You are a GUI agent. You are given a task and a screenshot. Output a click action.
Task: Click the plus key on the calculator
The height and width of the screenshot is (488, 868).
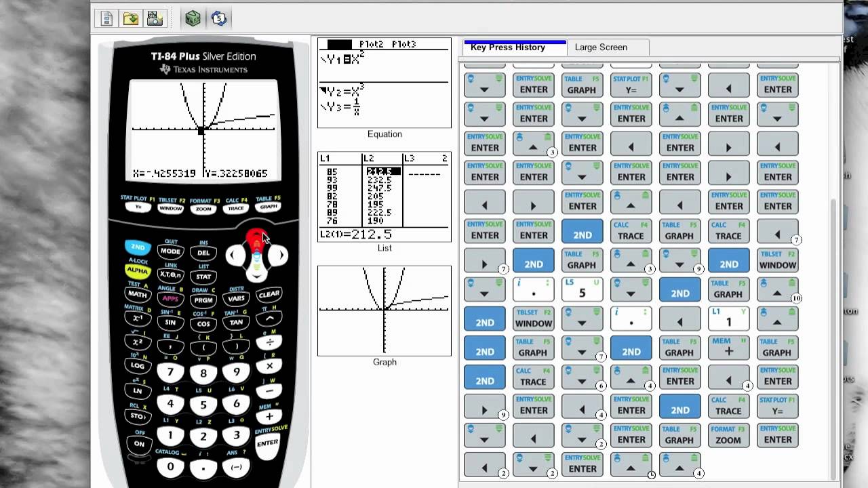[x=269, y=417]
